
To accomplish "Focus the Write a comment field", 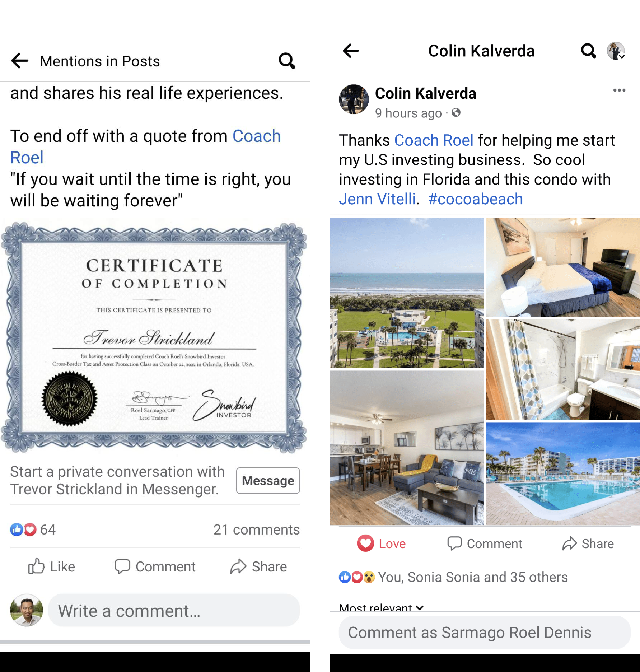I will click(174, 610).
